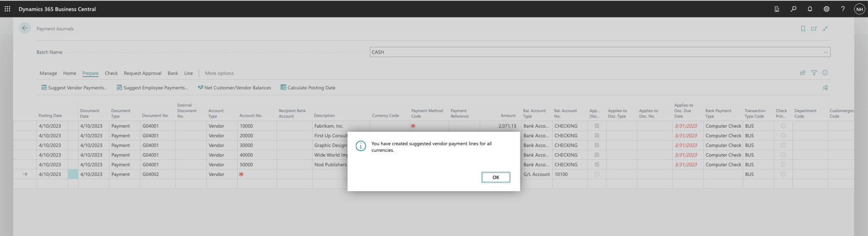Click the Posting Date column header
The width and height of the screenshot is (868, 236).
coord(50,115)
